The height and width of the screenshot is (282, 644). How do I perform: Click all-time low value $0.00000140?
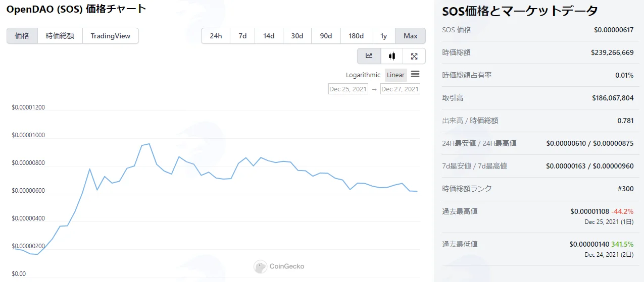[x=589, y=244]
